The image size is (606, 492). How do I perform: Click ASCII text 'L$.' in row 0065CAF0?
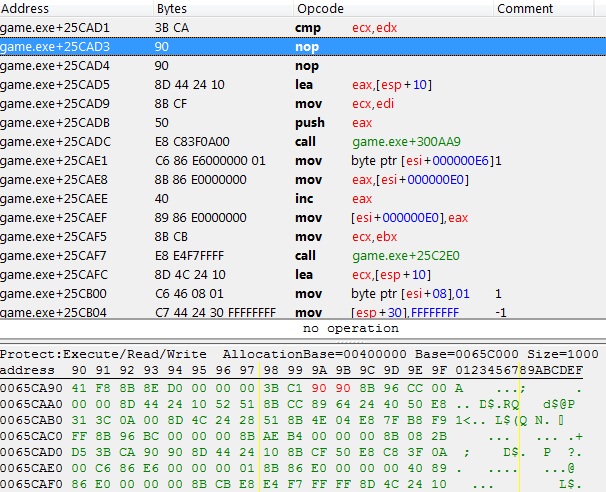(x=570, y=485)
